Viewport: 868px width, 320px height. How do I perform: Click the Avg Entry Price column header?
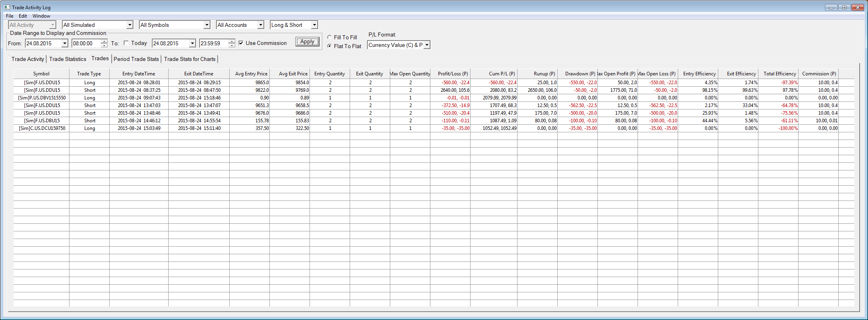tap(249, 74)
